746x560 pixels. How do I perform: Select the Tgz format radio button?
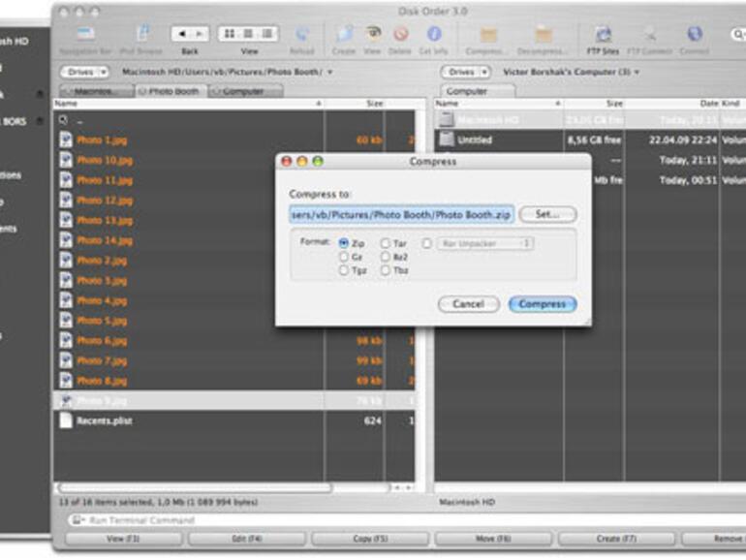click(344, 270)
